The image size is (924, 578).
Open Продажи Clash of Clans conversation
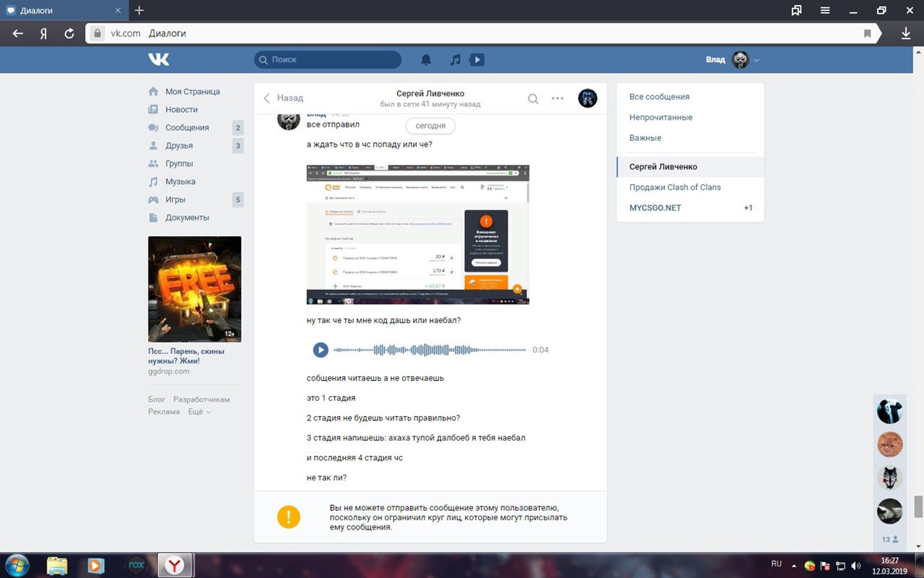coord(675,187)
